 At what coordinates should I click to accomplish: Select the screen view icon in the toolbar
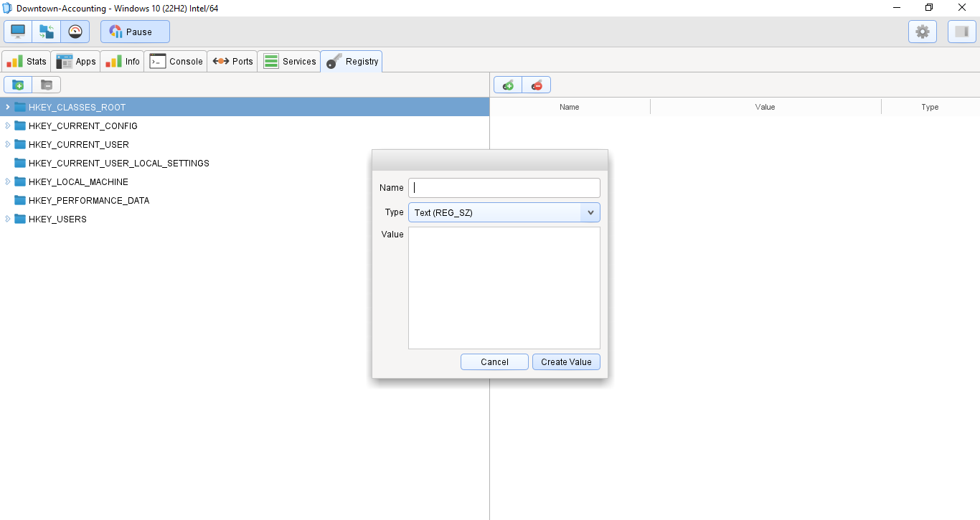click(17, 31)
